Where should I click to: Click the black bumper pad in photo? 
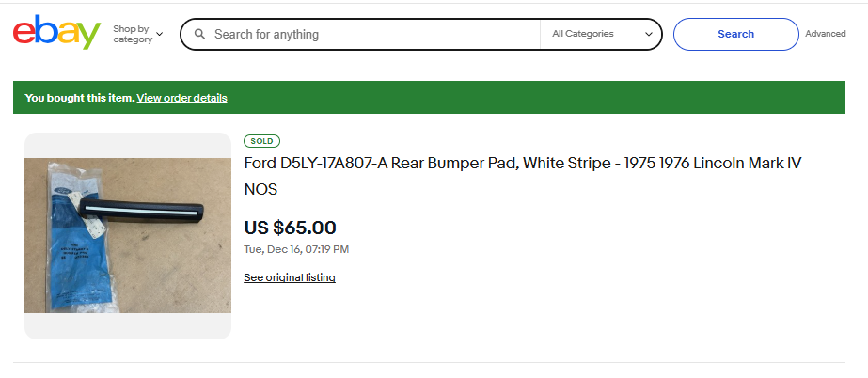141,209
